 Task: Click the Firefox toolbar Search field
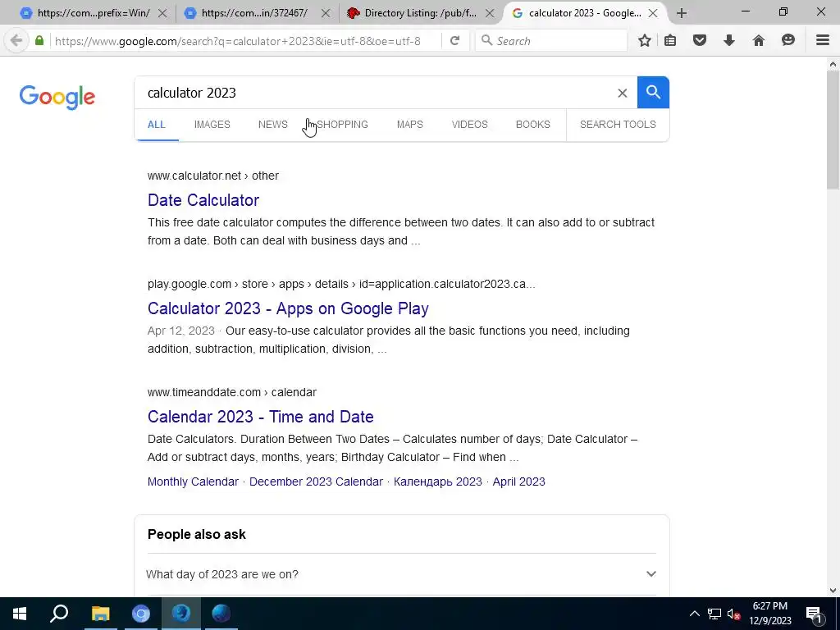(551, 41)
